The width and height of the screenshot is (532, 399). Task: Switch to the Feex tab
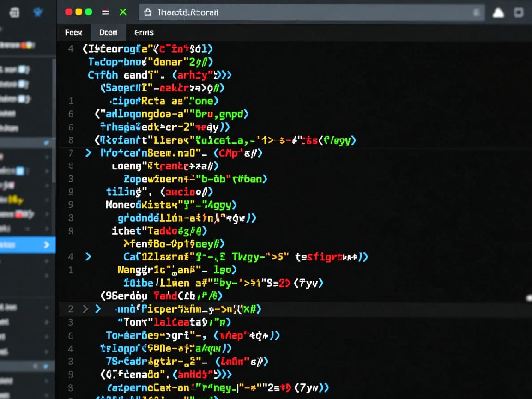73,32
